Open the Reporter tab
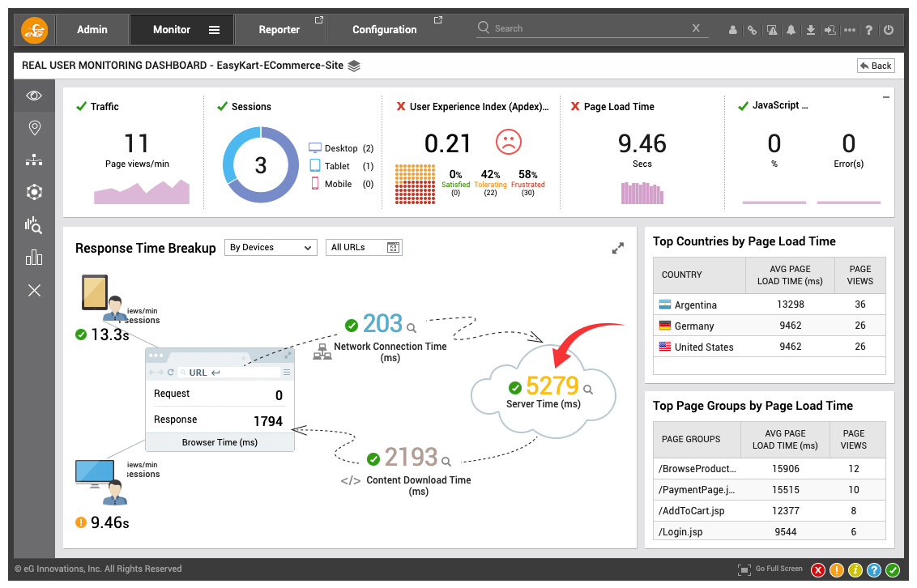The image size is (917, 588). (x=279, y=30)
